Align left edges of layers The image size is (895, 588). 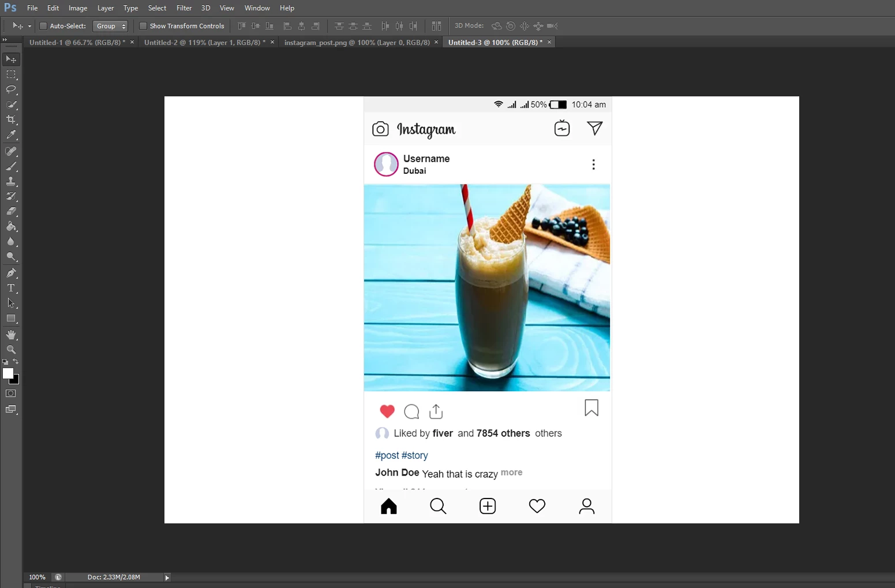click(287, 26)
